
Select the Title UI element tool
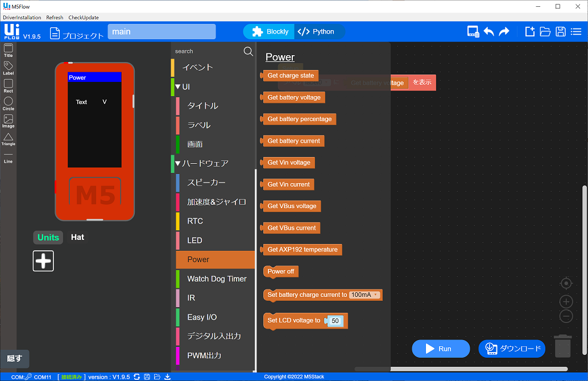coord(9,50)
